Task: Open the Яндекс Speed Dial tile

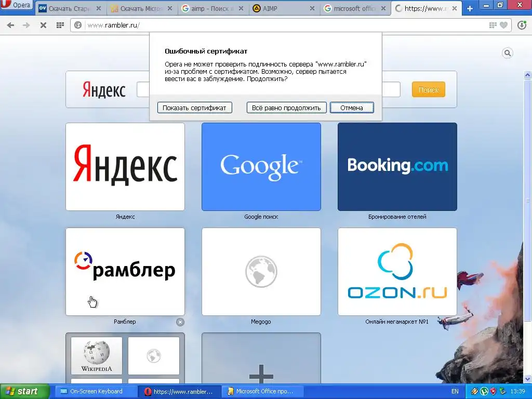Action: pyautogui.click(x=125, y=167)
